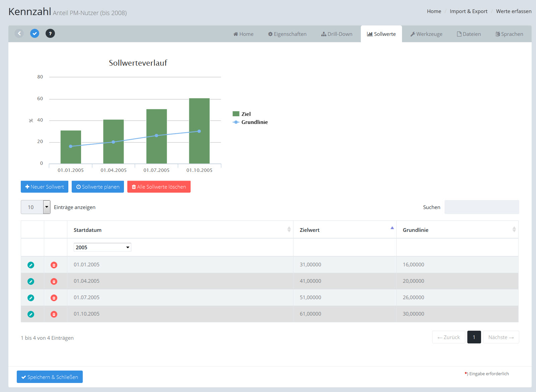Edit the 01.01.2005 target entry
536x392 pixels.
click(x=31, y=265)
